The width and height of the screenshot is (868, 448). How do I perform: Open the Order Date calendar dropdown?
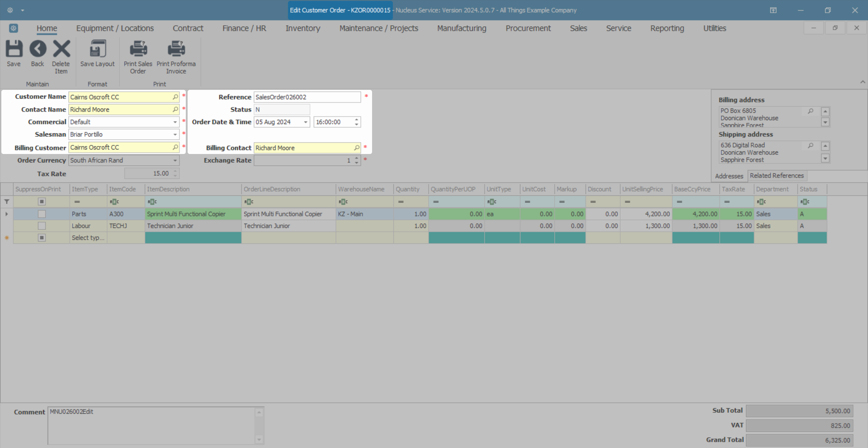coord(306,122)
